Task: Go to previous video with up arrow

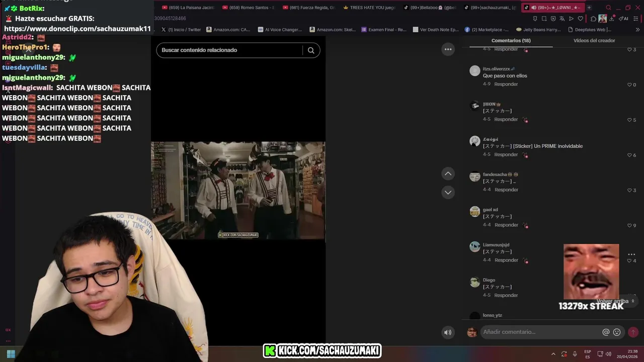Action: (x=448, y=173)
